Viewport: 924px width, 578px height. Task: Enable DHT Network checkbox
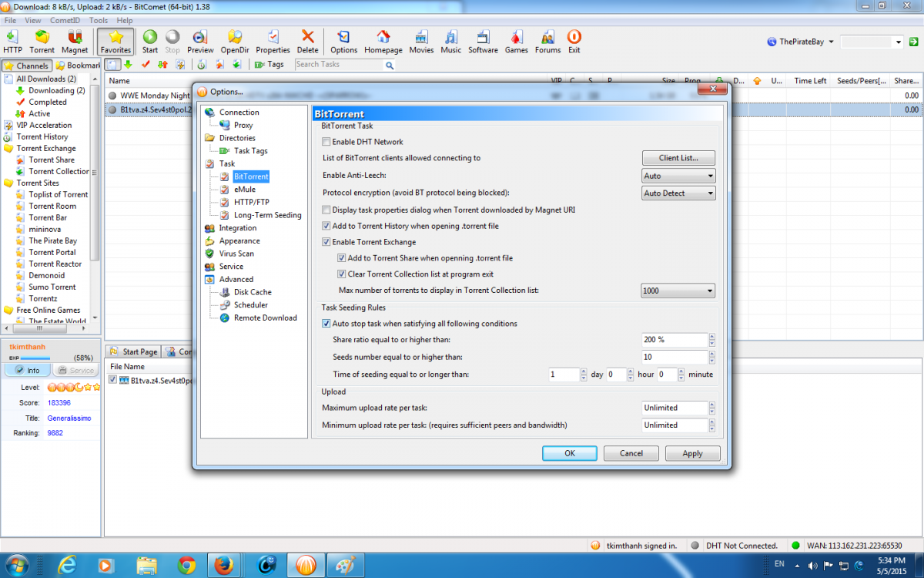coord(326,142)
